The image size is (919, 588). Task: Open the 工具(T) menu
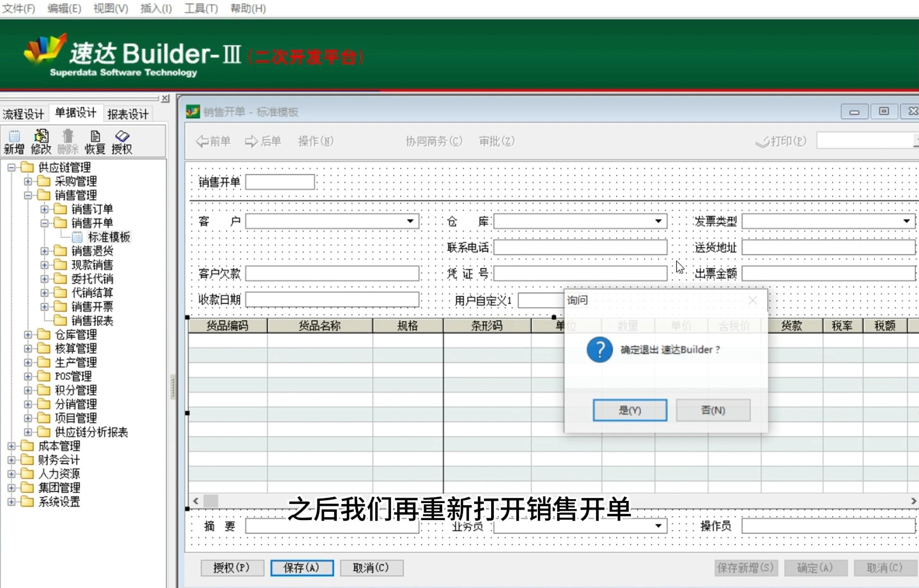click(x=201, y=8)
